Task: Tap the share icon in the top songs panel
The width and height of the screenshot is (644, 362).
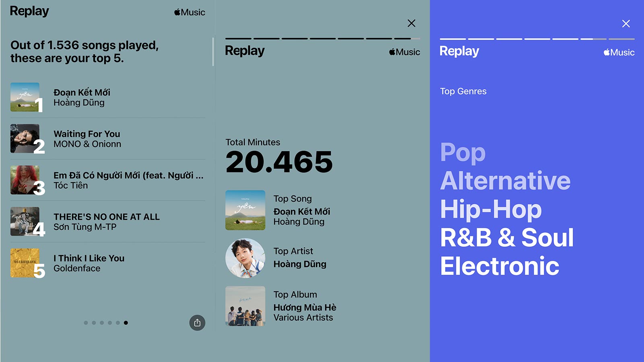Action: (197, 323)
